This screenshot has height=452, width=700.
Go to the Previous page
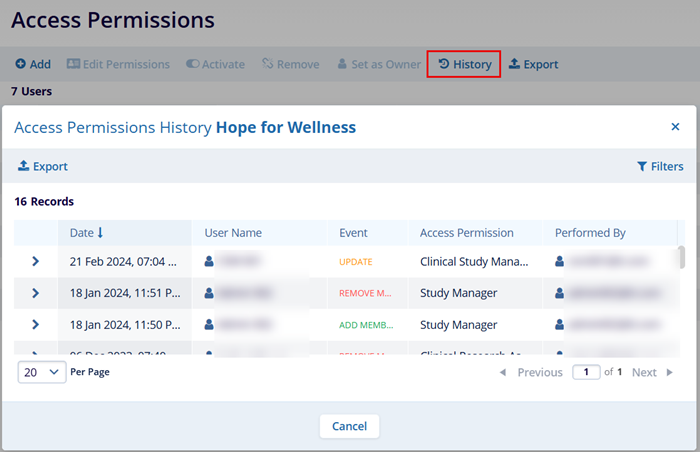[x=531, y=372]
